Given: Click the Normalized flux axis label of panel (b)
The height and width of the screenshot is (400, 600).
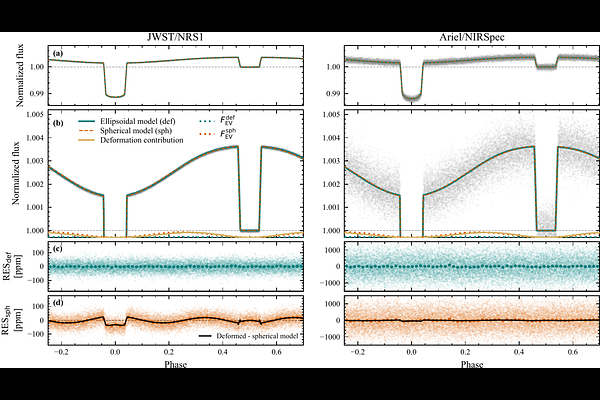Looking at the screenshot, I should [x=16, y=173].
